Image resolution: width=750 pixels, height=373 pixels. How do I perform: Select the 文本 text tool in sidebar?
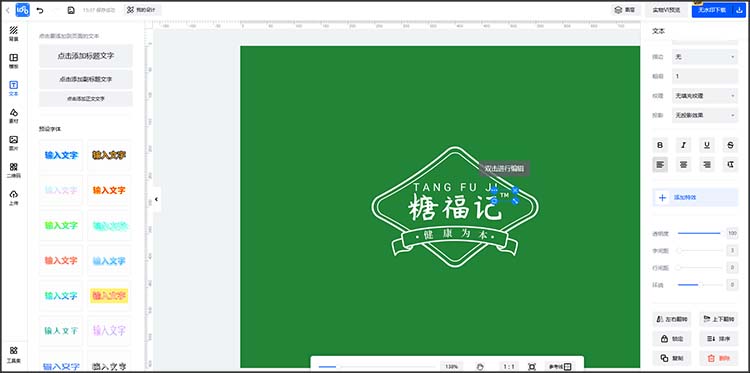click(14, 88)
